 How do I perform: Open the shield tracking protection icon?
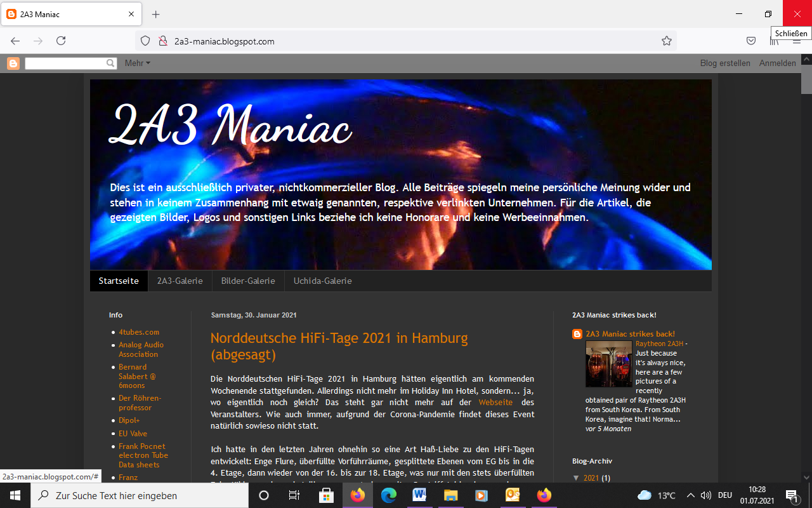click(145, 41)
